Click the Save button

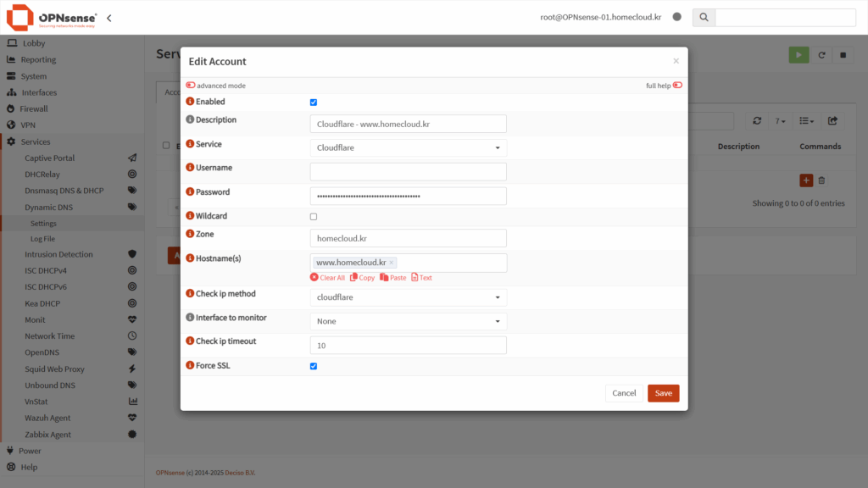pos(663,393)
